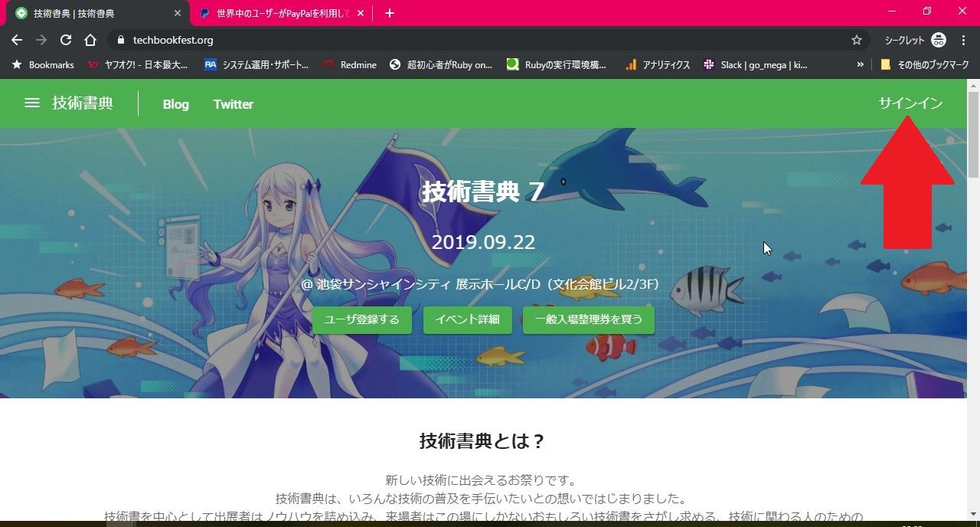Click the 技術書典 7 heading text

pyautogui.click(x=483, y=191)
